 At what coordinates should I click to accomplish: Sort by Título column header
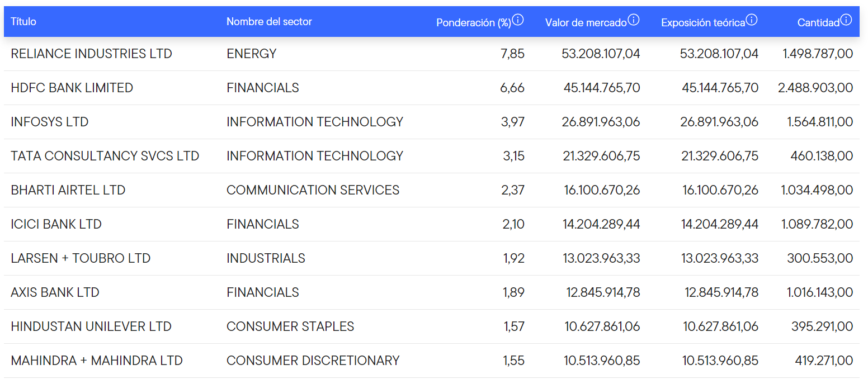point(23,22)
